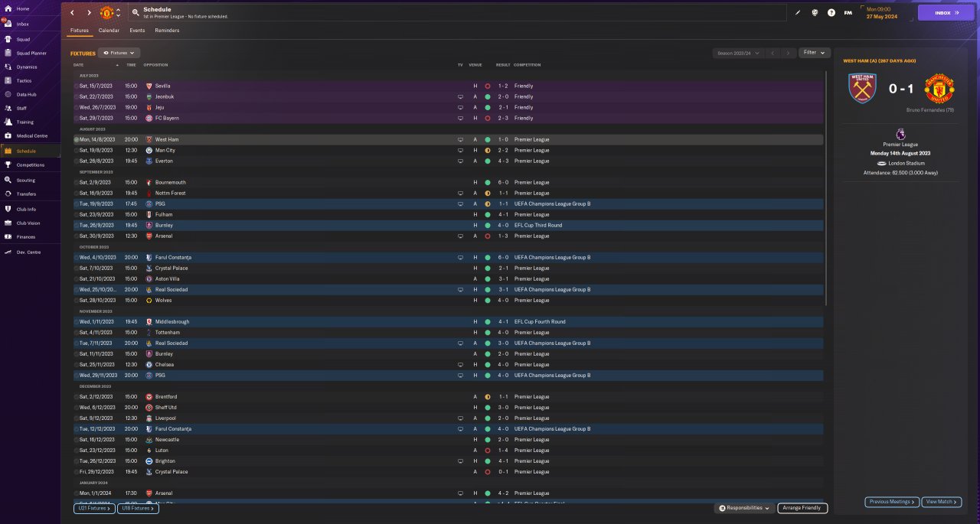The image size is (980, 524).
Task: Open Competitions in the sidebar
Action: (x=31, y=164)
